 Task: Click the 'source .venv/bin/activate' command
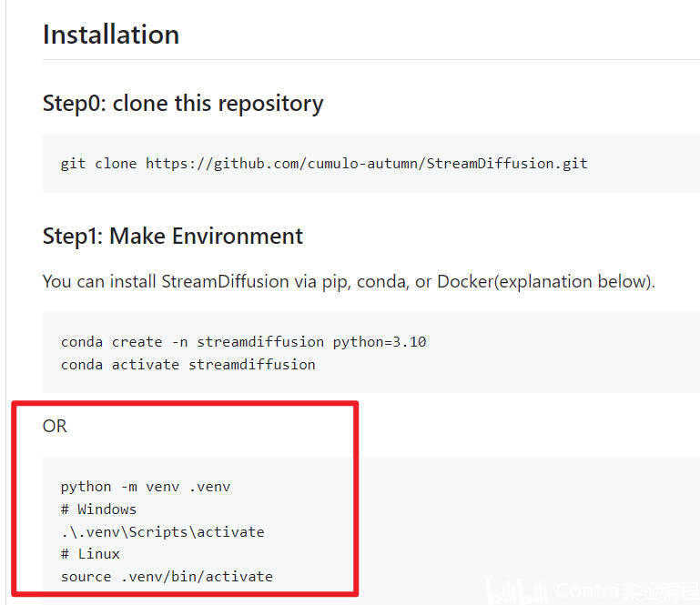click(167, 576)
